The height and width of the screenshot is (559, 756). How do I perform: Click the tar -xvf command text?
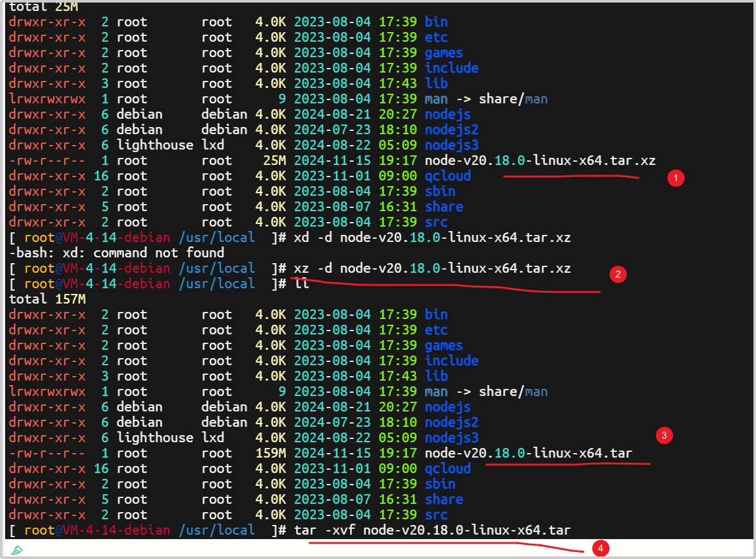click(432, 530)
